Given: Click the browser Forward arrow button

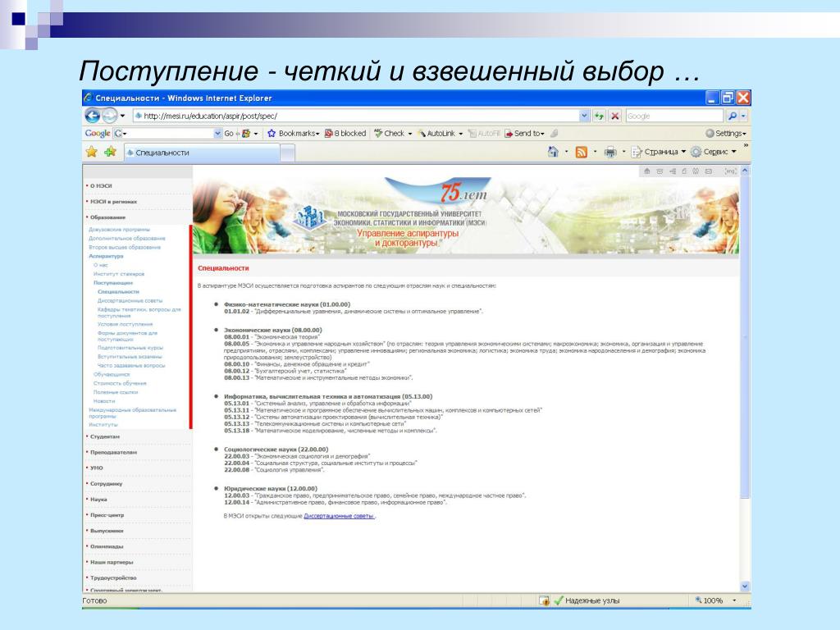Looking at the screenshot, I should coord(109,116).
